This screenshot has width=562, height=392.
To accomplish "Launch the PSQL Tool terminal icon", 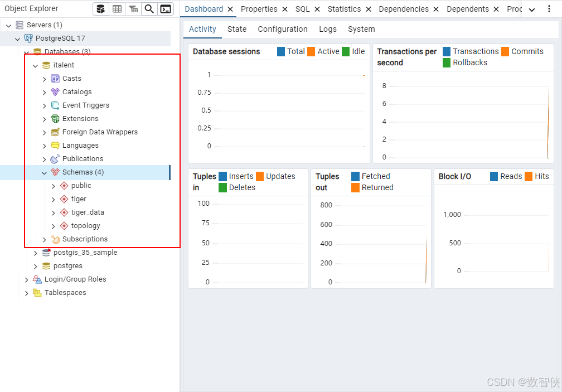I will (x=165, y=9).
